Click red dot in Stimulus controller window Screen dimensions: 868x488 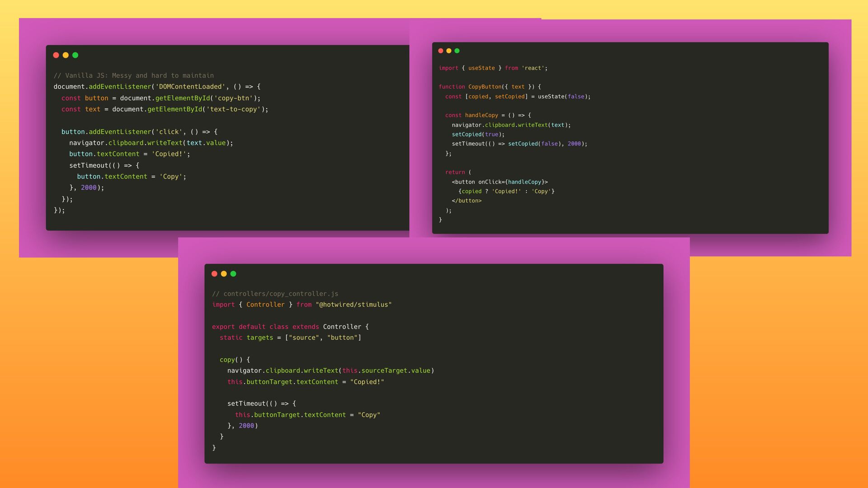coord(214,274)
